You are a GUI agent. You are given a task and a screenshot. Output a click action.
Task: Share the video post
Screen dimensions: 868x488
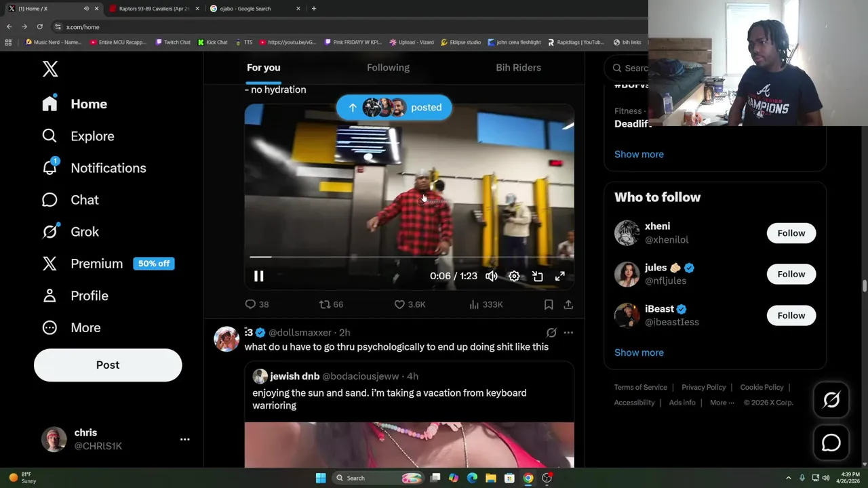568,304
